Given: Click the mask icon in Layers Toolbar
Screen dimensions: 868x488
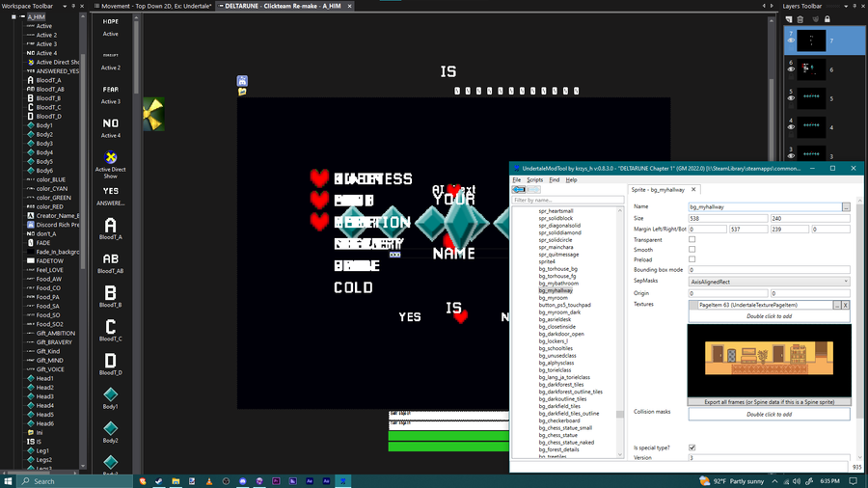Looking at the screenshot, I should click(815, 19).
